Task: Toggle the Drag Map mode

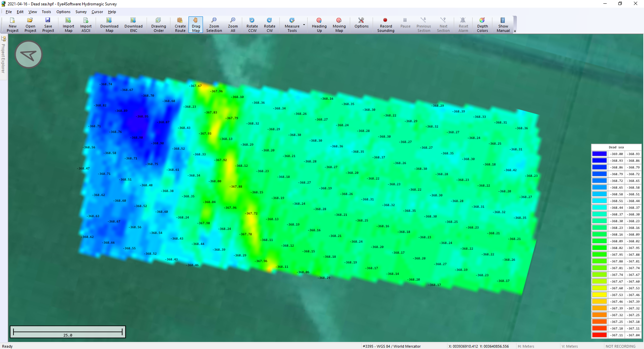Action: [x=196, y=25]
